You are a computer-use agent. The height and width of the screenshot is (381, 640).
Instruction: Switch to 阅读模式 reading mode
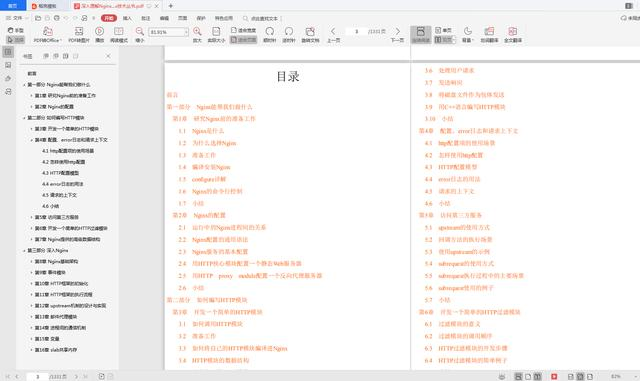[x=119, y=35]
